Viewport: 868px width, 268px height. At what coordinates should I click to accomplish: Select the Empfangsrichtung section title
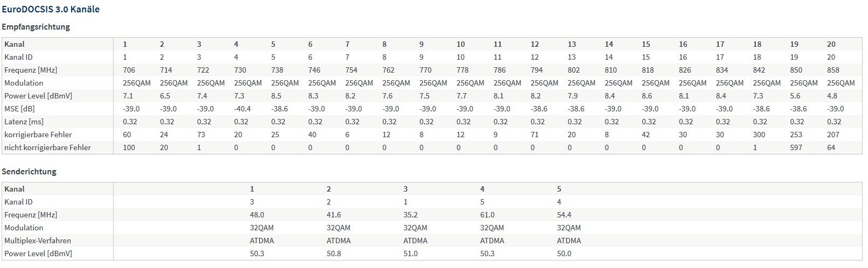tap(36, 26)
